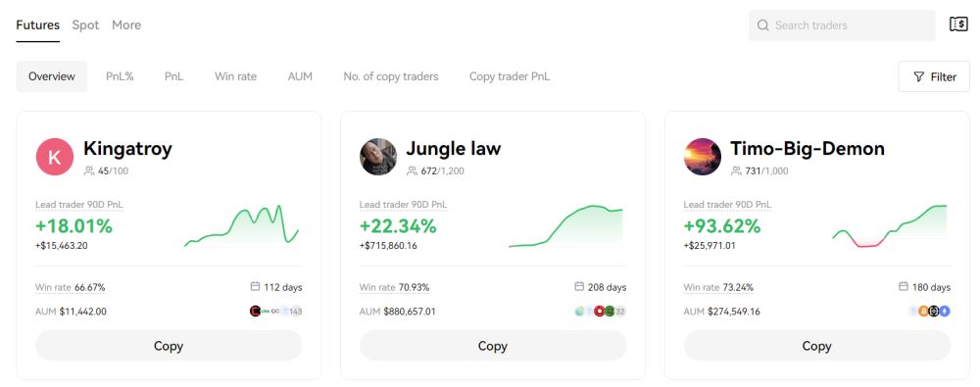
Task: Click the Search traders input field
Action: coord(842,25)
